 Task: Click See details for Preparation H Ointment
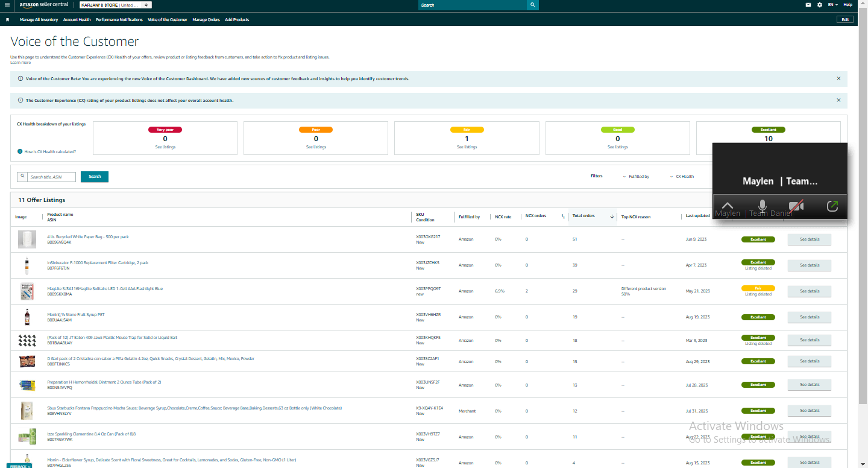[x=810, y=385]
